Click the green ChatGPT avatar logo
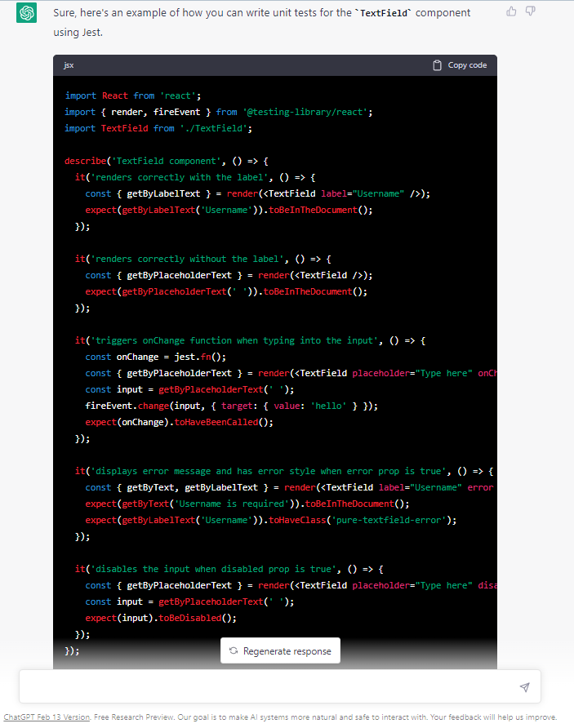574x728 pixels. click(x=26, y=14)
